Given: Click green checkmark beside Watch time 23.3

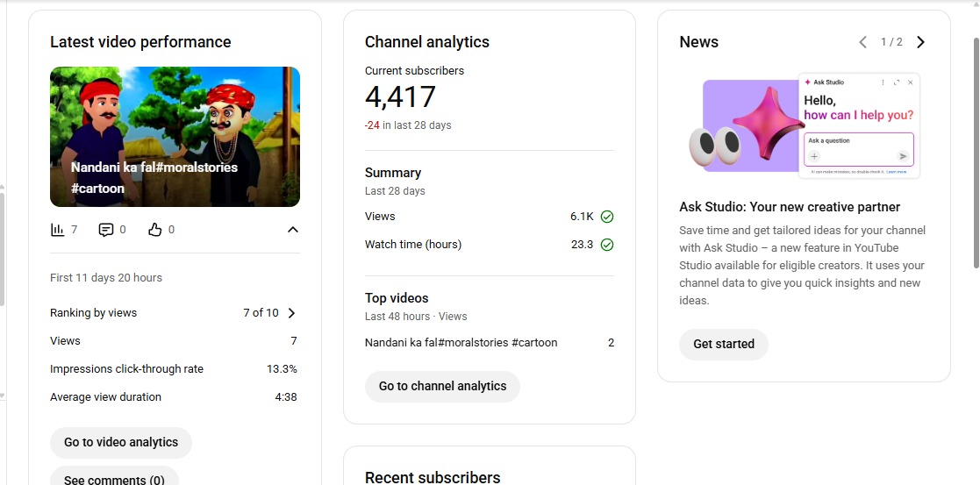Looking at the screenshot, I should pyautogui.click(x=607, y=245).
